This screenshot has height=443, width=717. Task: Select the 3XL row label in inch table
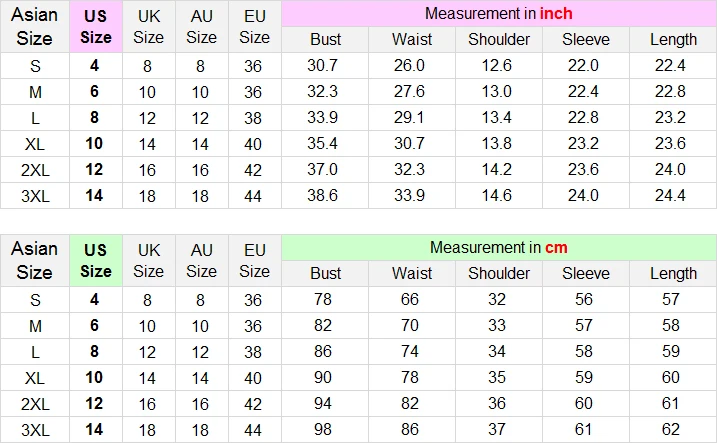[x=35, y=196]
